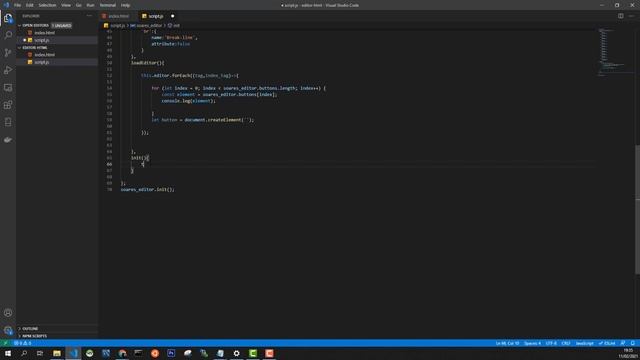Click the ESLint status item
Screen dimensions: 640x360
[x=607, y=343]
